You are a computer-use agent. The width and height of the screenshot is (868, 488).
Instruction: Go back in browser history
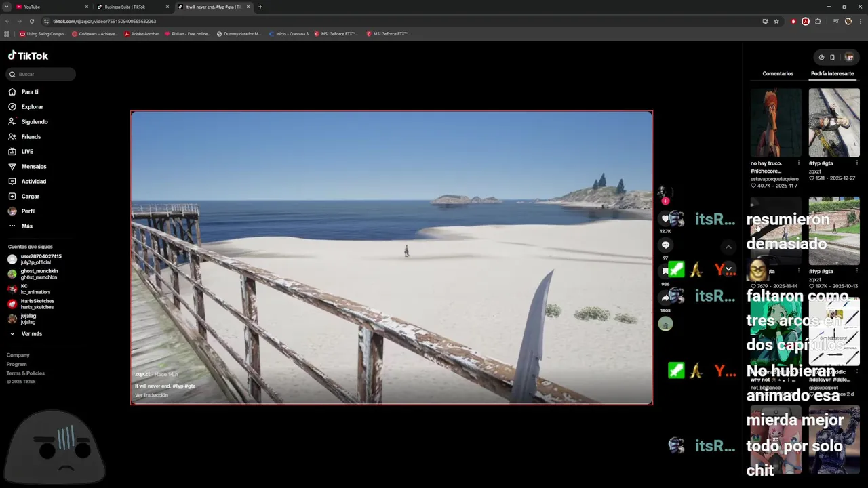click(7, 21)
